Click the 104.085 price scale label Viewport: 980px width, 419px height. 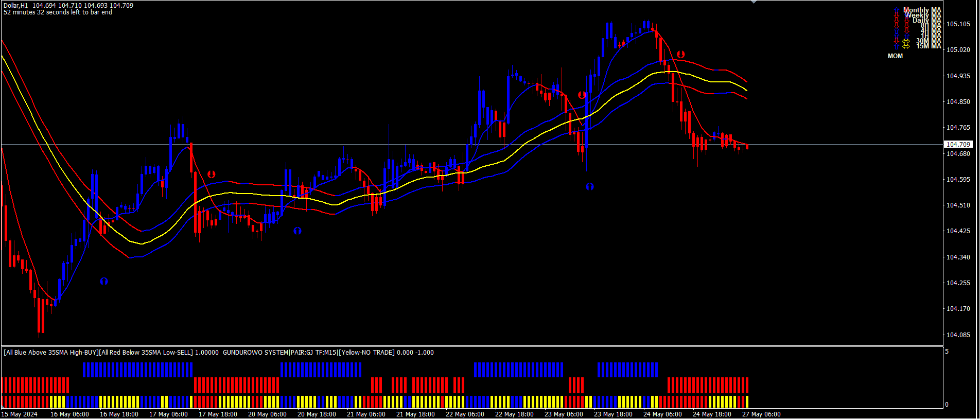tap(958, 335)
